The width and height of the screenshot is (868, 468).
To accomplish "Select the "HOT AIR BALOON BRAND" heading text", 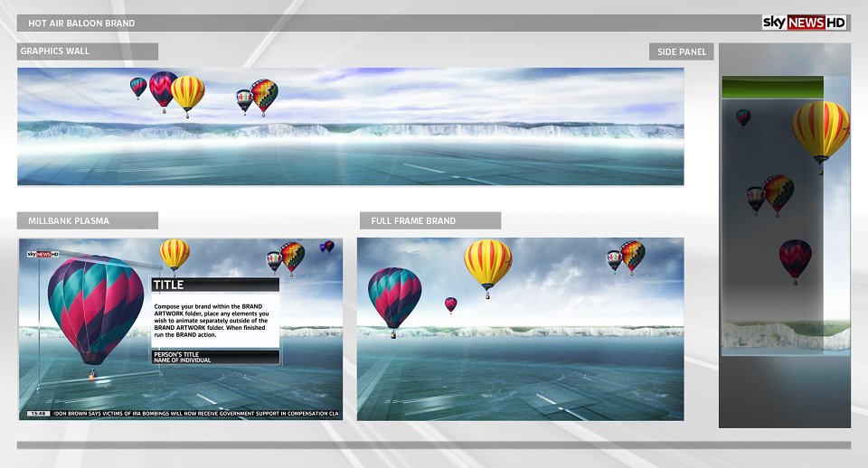I will click(x=81, y=23).
